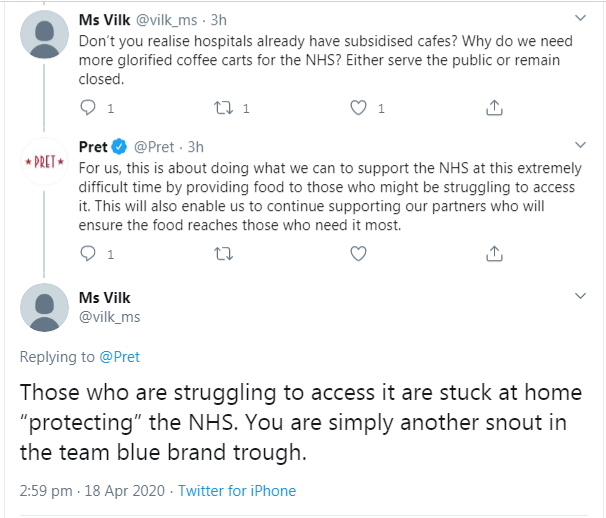Expand options menu on Ms Vilk's first tweet
Screen dimensions: 606x518
pyautogui.click(x=580, y=18)
